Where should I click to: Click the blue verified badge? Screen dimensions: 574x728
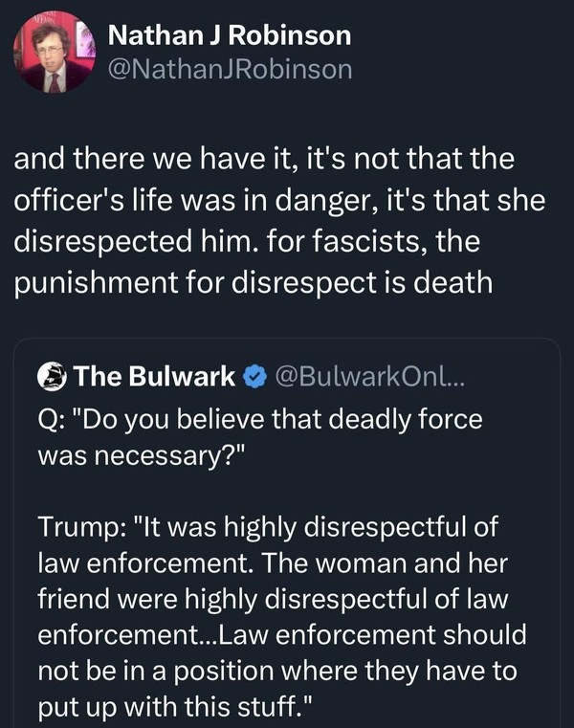click(x=253, y=377)
